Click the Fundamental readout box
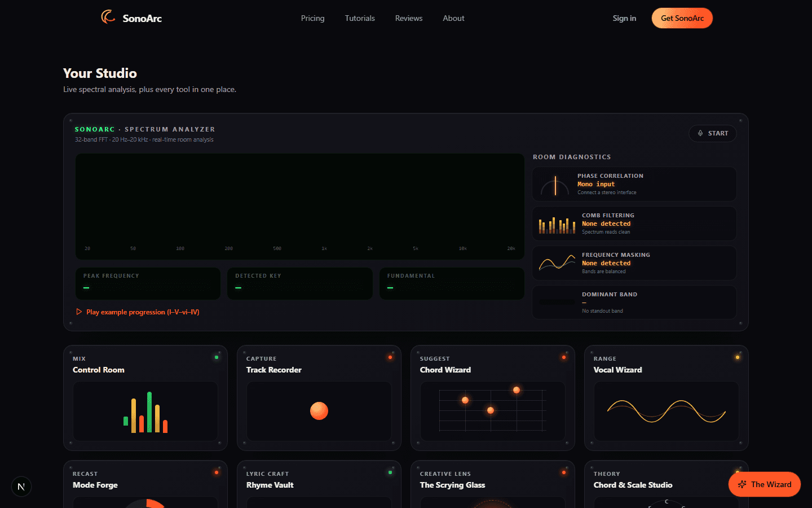This screenshot has width=812, height=508. 452,283
